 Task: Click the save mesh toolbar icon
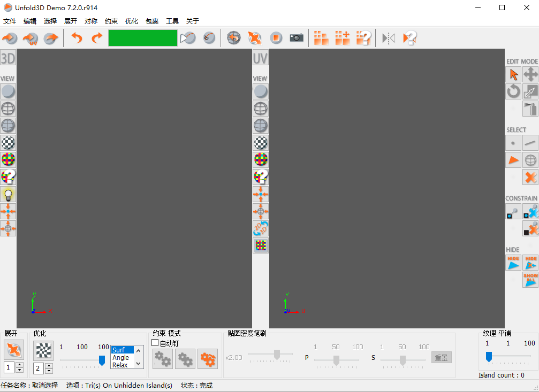51,38
